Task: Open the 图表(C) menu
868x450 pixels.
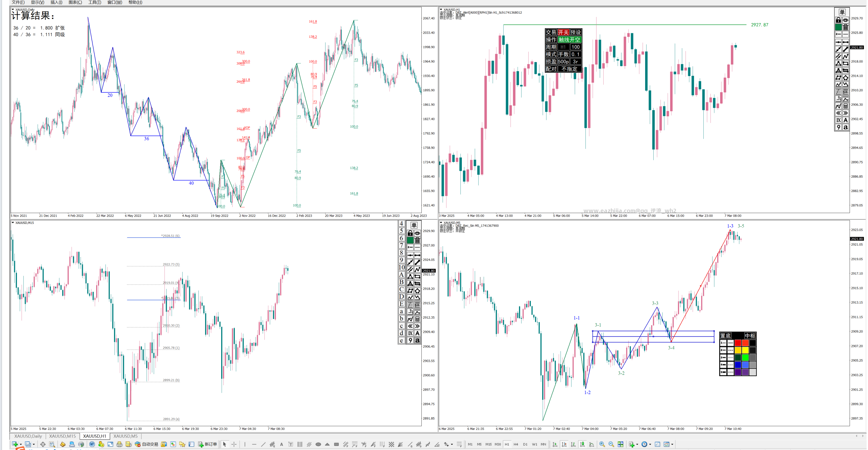Action: point(75,2)
